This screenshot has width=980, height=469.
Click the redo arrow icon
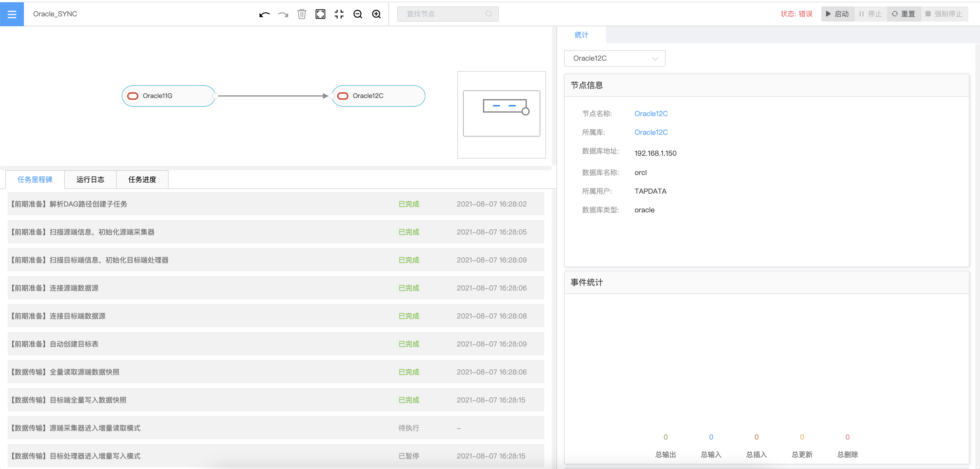click(283, 15)
